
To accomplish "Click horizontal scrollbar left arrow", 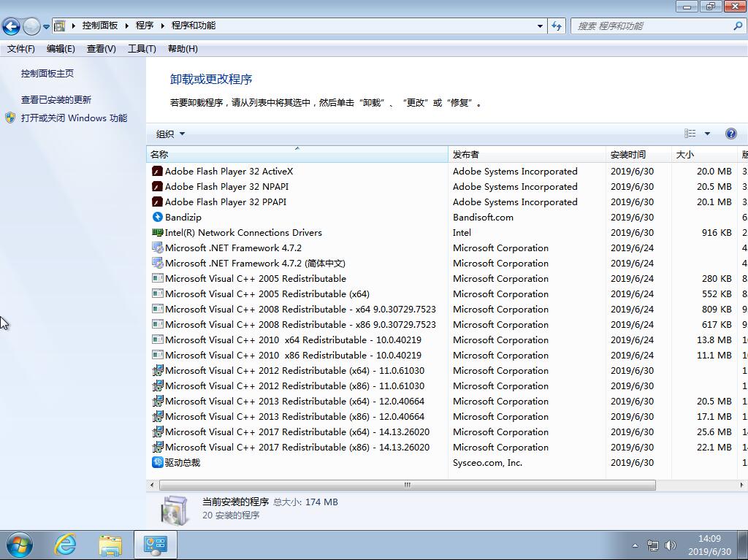I will pyautogui.click(x=152, y=485).
